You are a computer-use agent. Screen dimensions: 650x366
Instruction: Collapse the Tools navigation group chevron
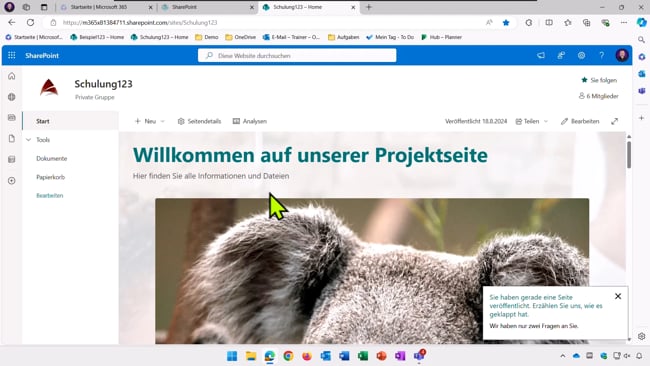pos(29,140)
